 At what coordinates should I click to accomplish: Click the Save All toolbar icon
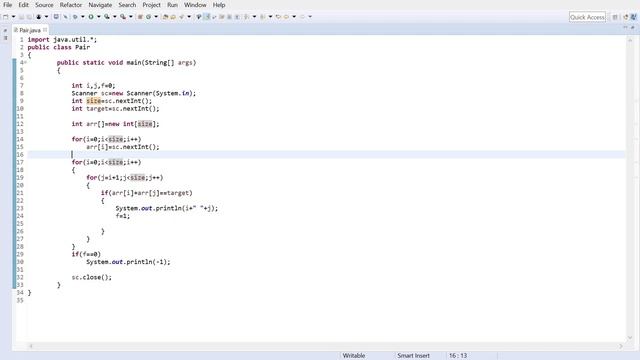29,17
